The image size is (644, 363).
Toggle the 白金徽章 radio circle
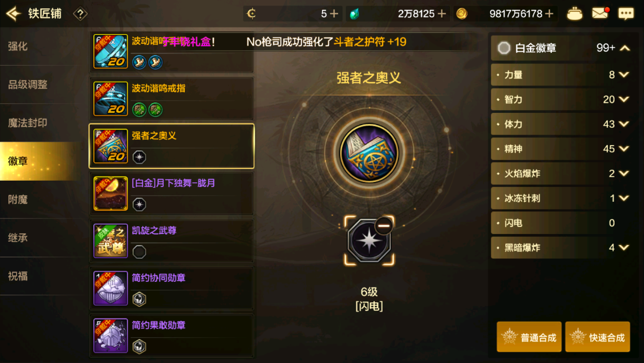coord(504,48)
